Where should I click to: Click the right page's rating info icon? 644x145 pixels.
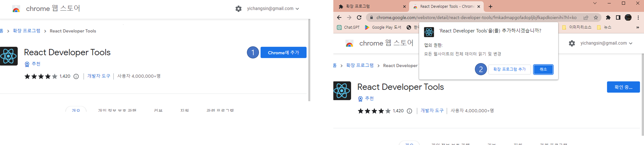point(409,111)
